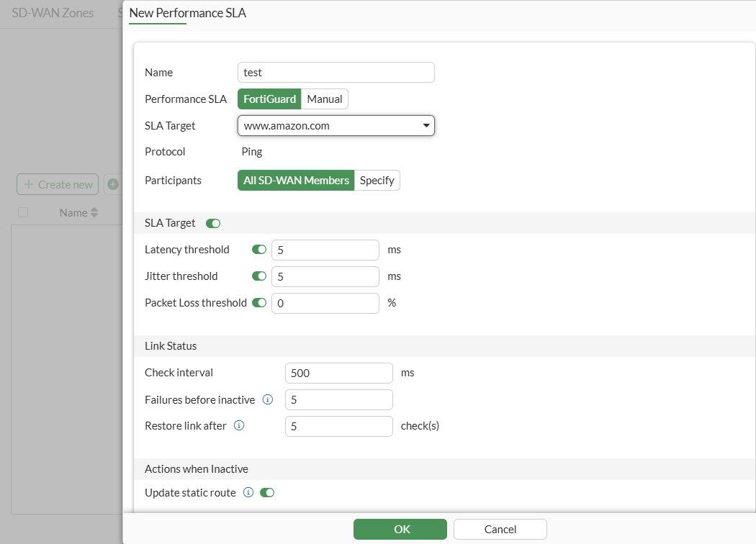Viewport: 756px width, 544px height.
Task: Select Specify for Participants
Action: [377, 180]
